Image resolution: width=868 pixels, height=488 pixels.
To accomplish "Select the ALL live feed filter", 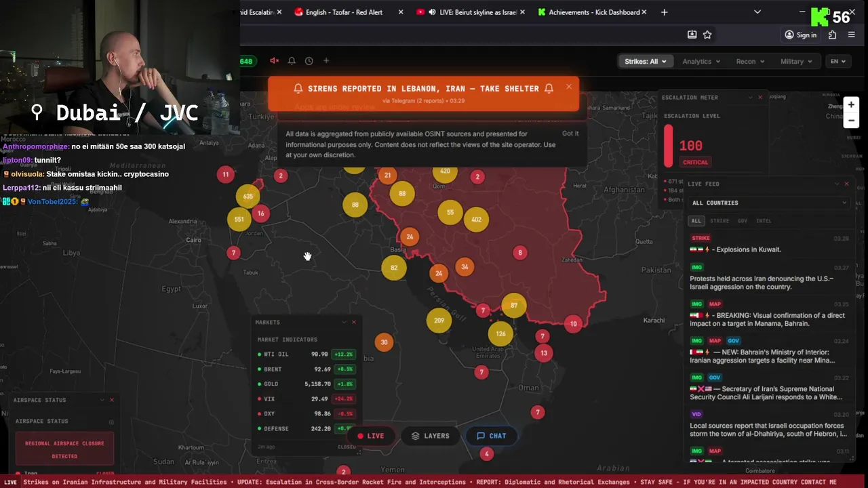I will pos(696,221).
